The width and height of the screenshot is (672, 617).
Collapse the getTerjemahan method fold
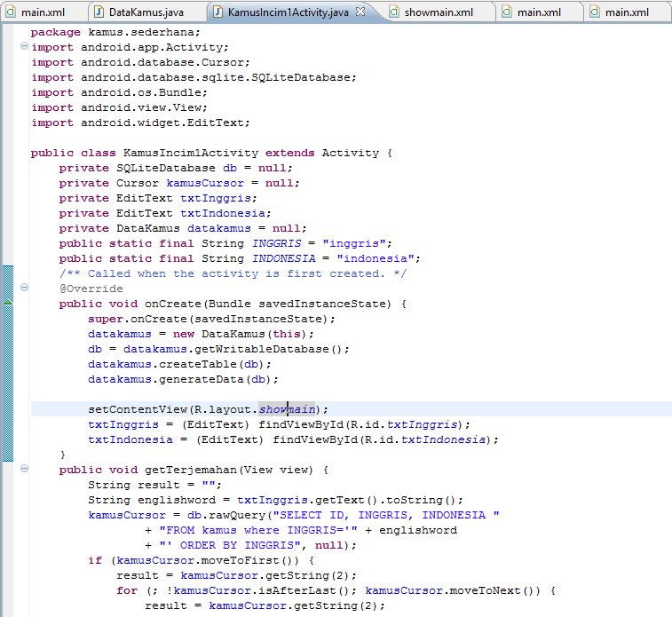tap(25, 469)
